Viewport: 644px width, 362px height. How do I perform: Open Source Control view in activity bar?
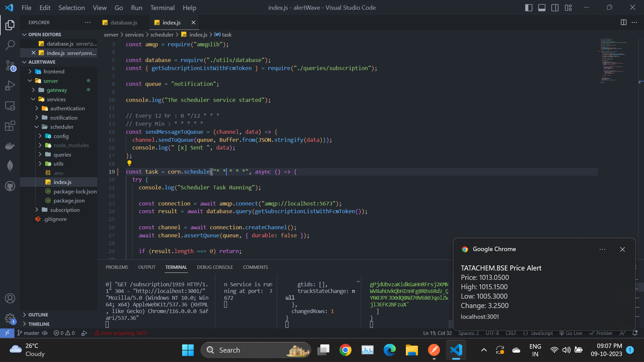point(10,66)
